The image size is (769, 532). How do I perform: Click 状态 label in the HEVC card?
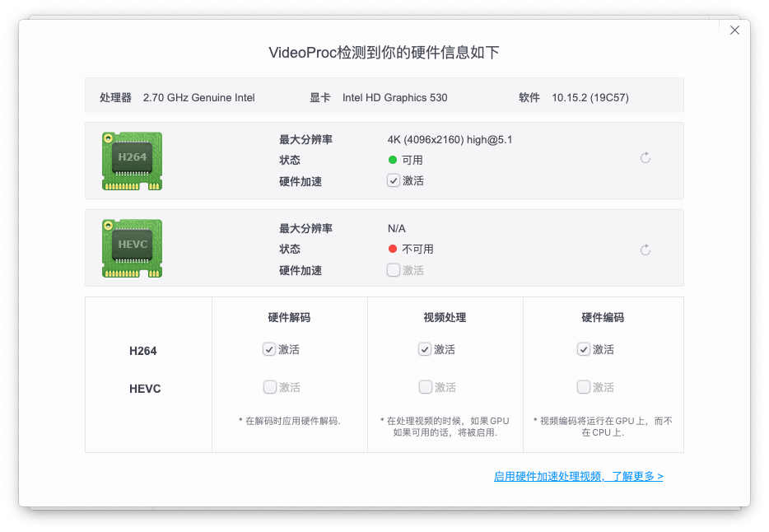click(x=289, y=249)
